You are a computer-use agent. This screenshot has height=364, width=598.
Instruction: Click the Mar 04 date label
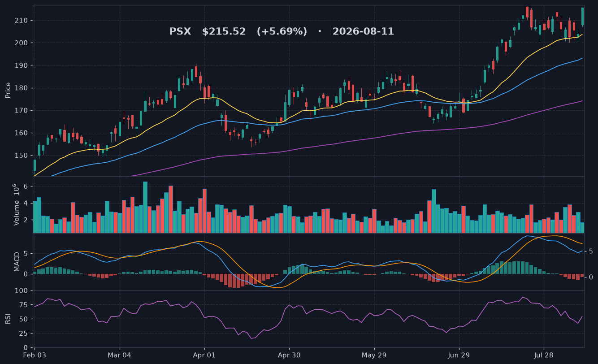[x=120, y=355]
